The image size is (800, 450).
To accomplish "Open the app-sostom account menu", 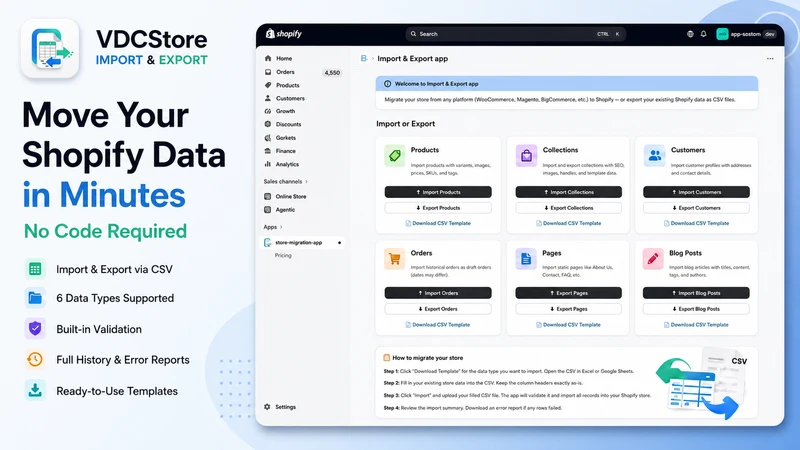I will click(x=746, y=34).
